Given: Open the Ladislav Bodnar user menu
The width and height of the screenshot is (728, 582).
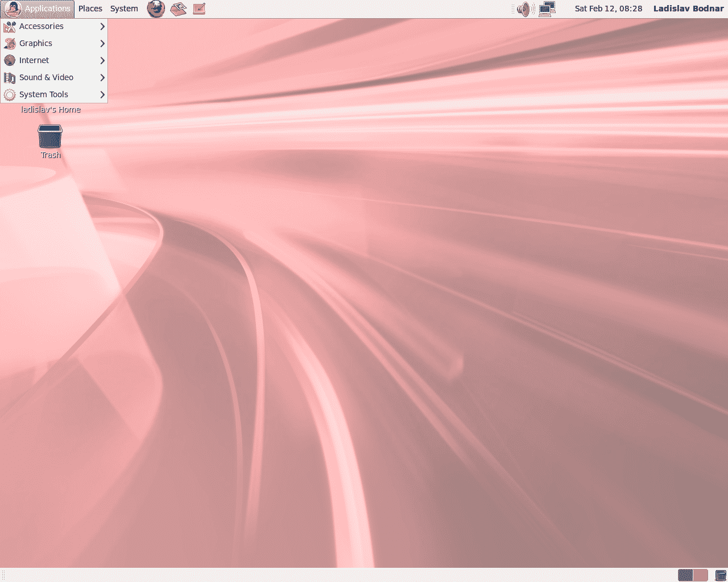Looking at the screenshot, I should click(x=688, y=9).
